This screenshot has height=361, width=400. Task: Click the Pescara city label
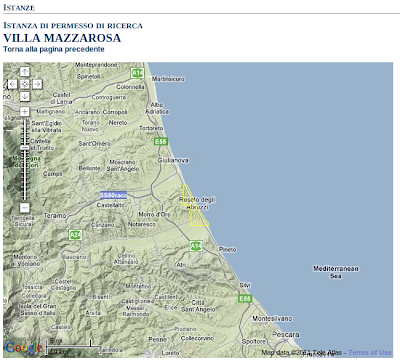click(x=286, y=334)
